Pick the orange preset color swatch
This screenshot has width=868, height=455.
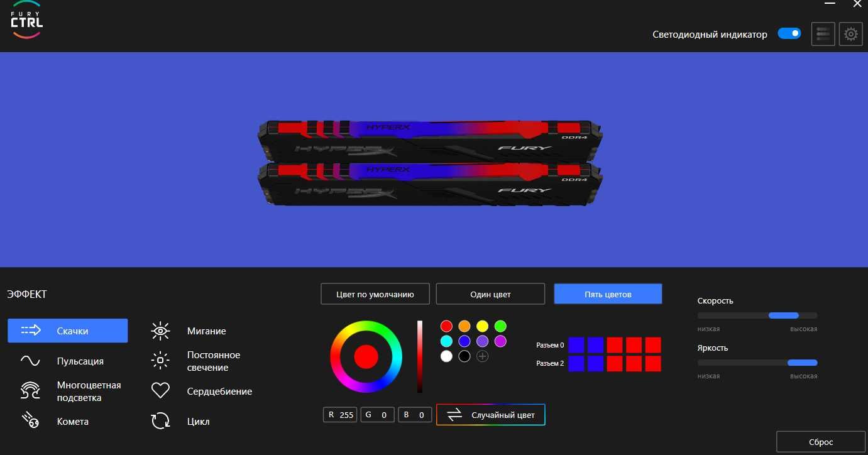pos(464,326)
